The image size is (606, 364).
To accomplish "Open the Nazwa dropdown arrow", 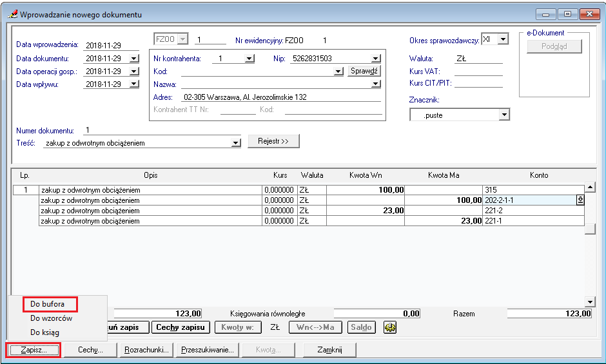I will pyautogui.click(x=376, y=84).
